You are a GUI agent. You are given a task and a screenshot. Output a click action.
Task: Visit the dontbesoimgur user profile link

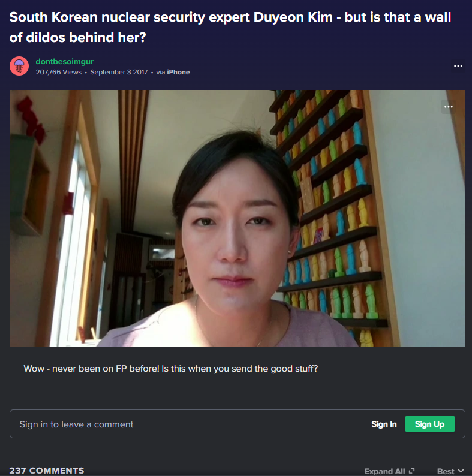[64, 61]
